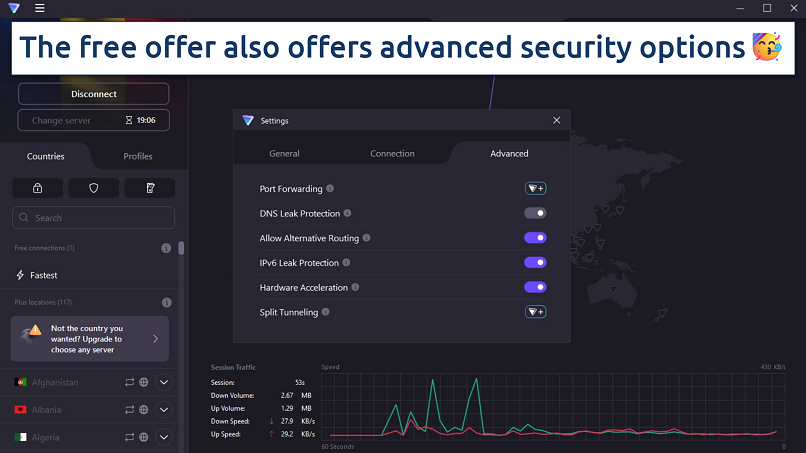
Task: Click the Plus upgrade badge for Split Tunneling
Action: click(535, 312)
